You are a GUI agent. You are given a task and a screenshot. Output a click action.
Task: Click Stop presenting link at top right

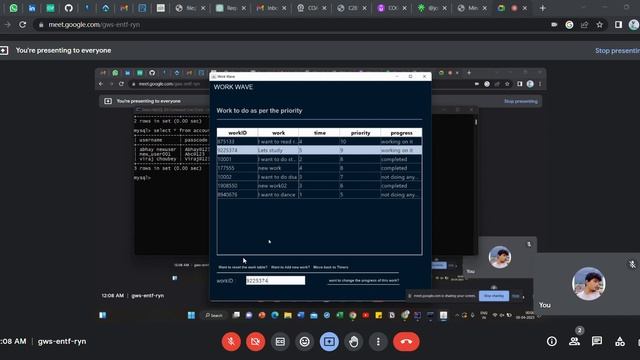617,51
